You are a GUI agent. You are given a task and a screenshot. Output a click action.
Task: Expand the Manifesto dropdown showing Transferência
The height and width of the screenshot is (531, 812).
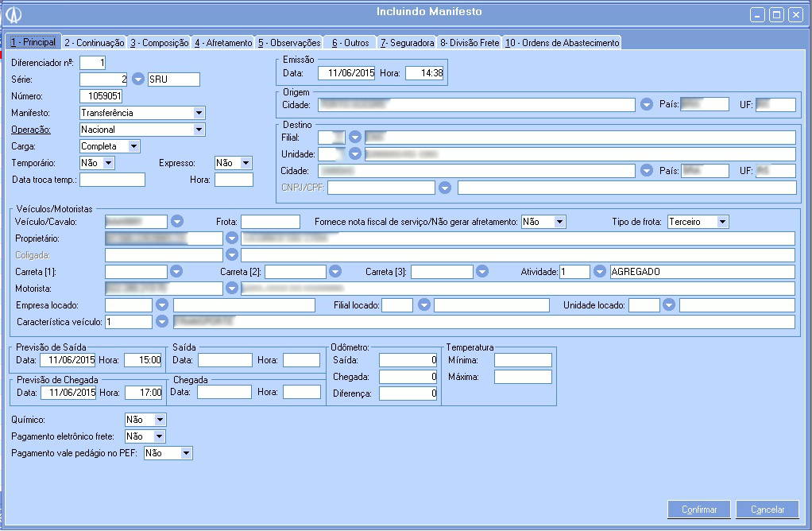point(199,113)
